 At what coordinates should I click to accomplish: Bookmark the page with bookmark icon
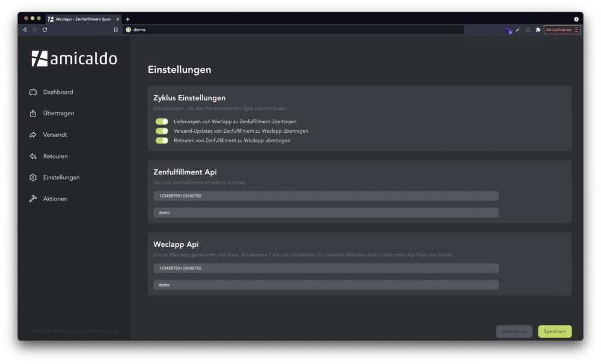coord(116,29)
